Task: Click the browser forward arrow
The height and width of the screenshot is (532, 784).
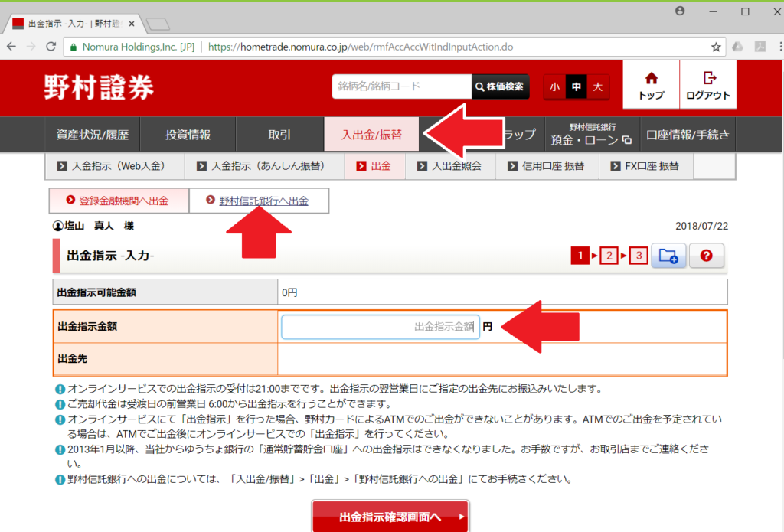Action: 31,47
